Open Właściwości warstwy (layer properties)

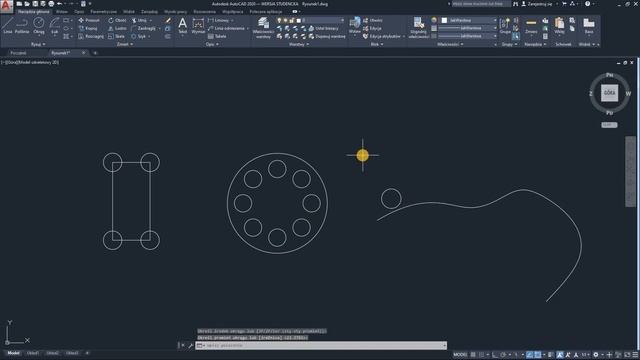[x=263, y=27]
